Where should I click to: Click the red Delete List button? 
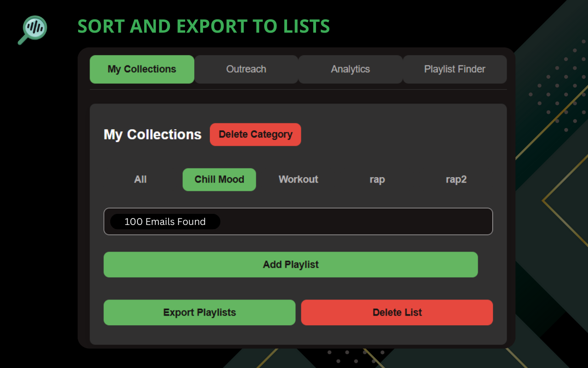(397, 312)
